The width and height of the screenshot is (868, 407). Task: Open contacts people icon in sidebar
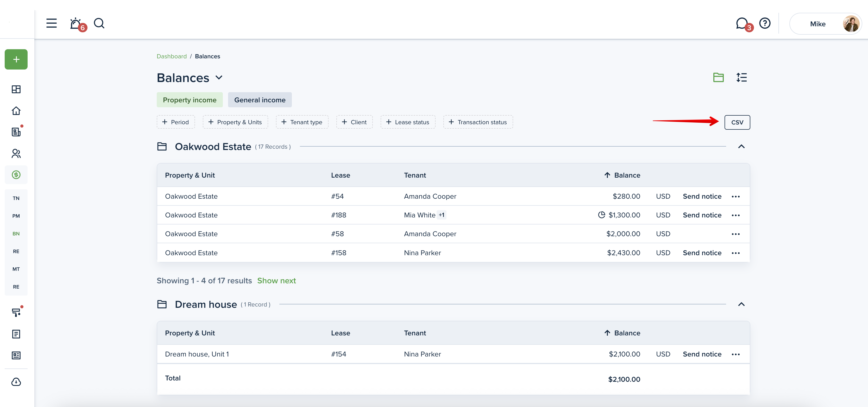[x=16, y=154]
